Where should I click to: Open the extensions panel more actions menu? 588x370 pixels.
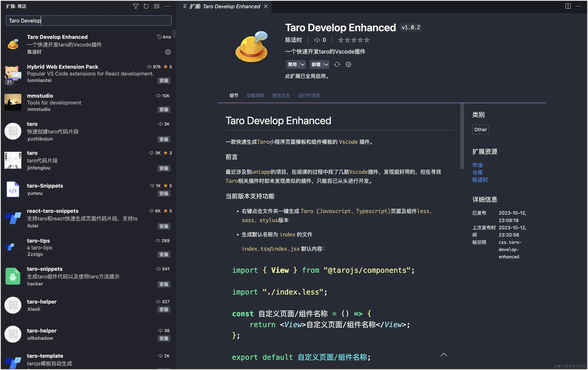pyautogui.click(x=167, y=6)
